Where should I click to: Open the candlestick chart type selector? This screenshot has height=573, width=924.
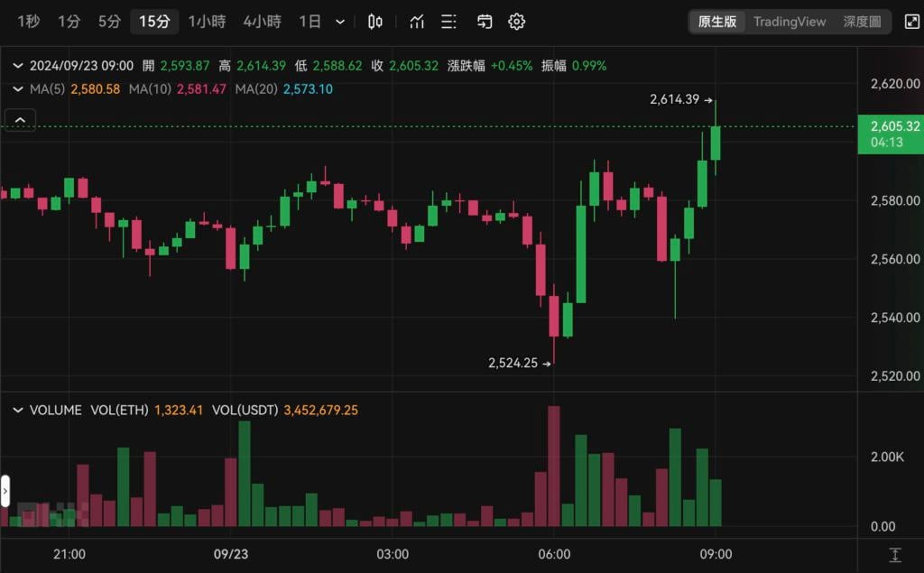click(x=375, y=22)
